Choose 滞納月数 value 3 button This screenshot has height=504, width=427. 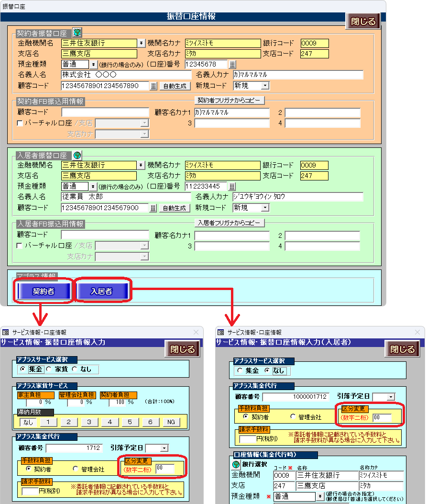89,422
